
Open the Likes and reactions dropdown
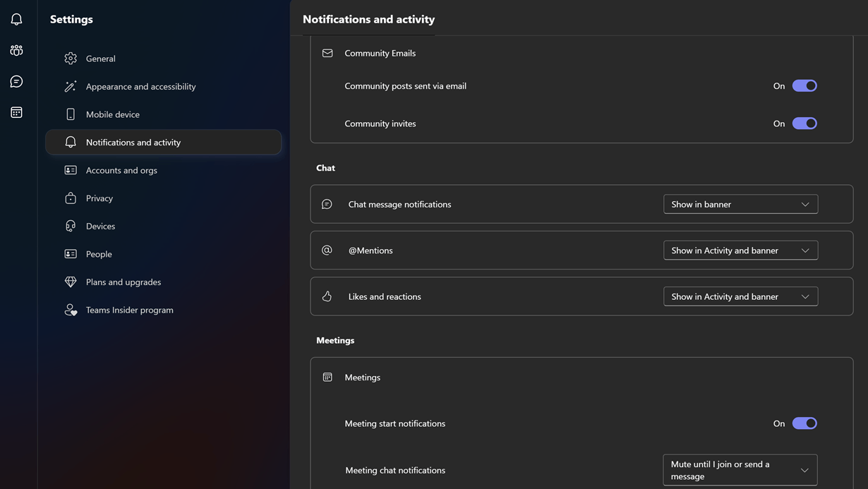tap(740, 296)
